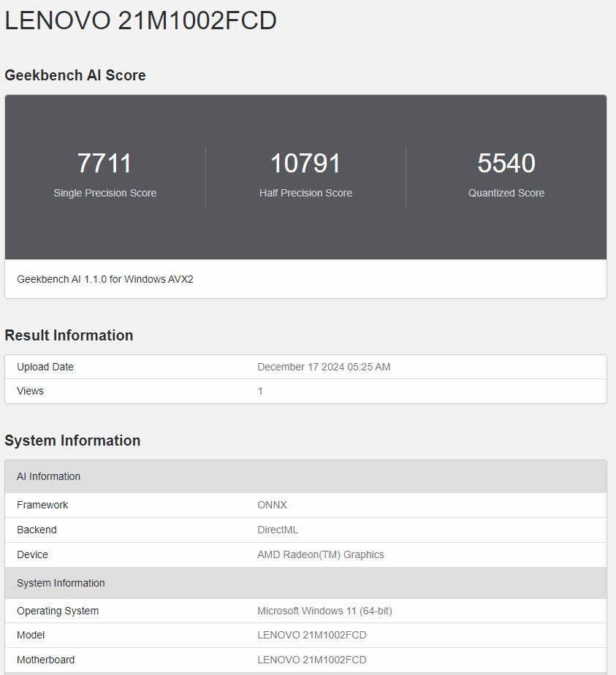Image resolution: width=616 pixels, height=675 pixels.
Task: Click the LENOVO 21M1002FCD page title
Action: pos(140,20)
